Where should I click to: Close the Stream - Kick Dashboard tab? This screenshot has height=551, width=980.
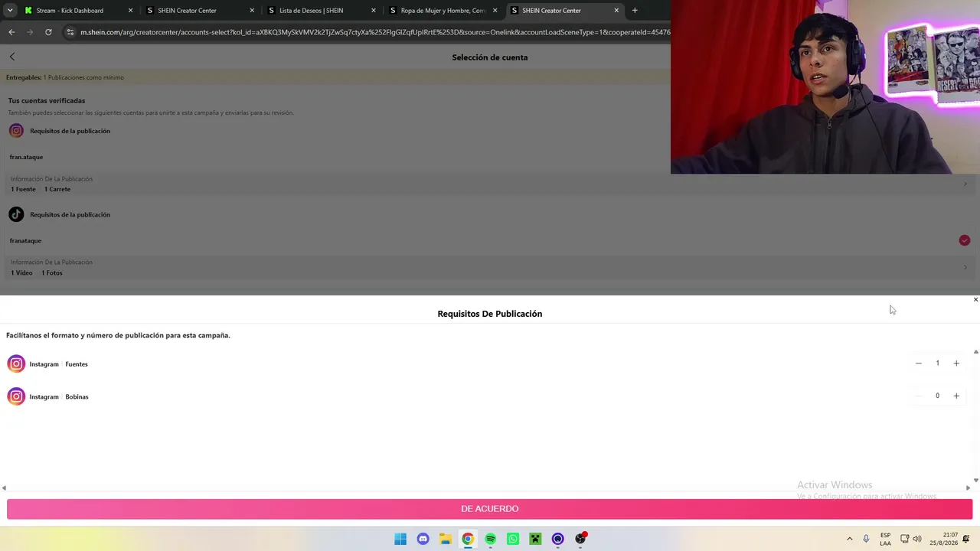pos(130,11)
